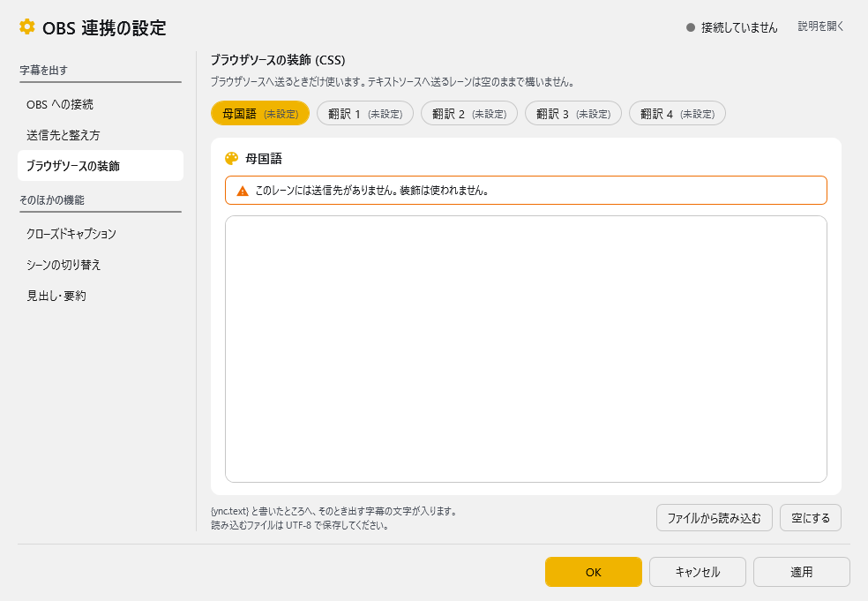
Task: Switch to the 翻訳 3 tab
Action: pos(573,114)
